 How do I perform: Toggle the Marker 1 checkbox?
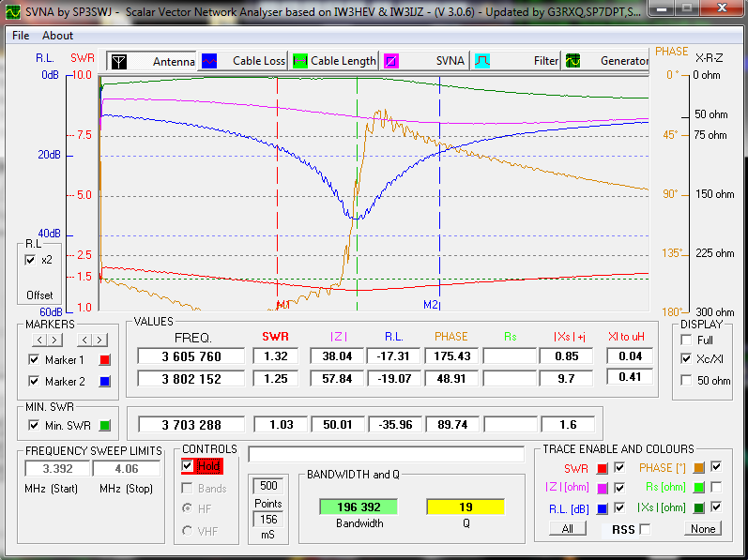point(35,360)
